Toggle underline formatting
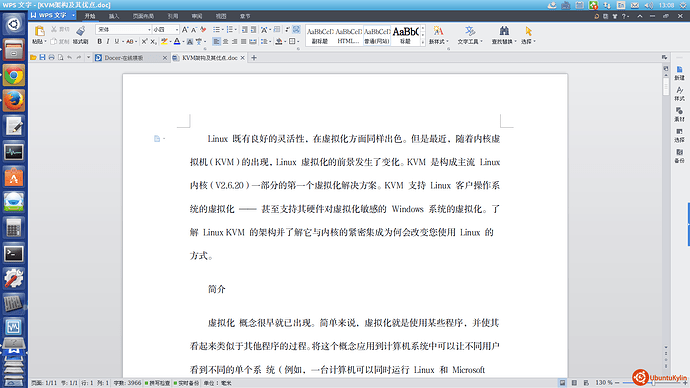 point(117,41)
